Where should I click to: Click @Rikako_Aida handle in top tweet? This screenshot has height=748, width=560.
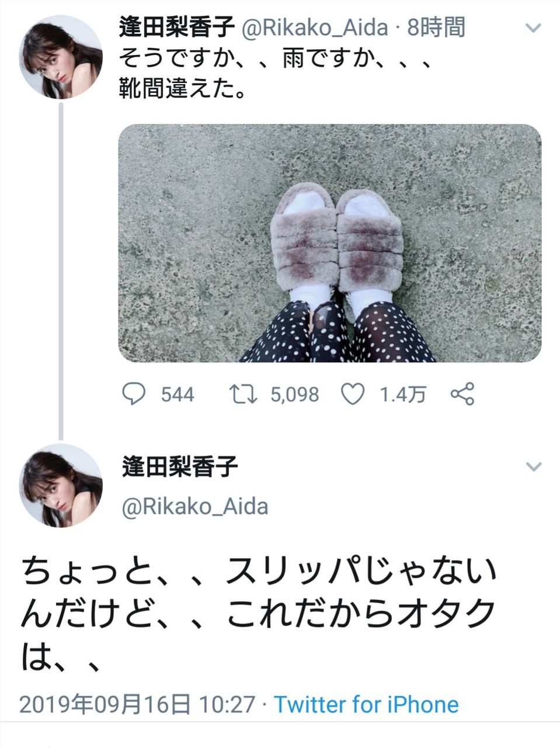click(314, 27)
